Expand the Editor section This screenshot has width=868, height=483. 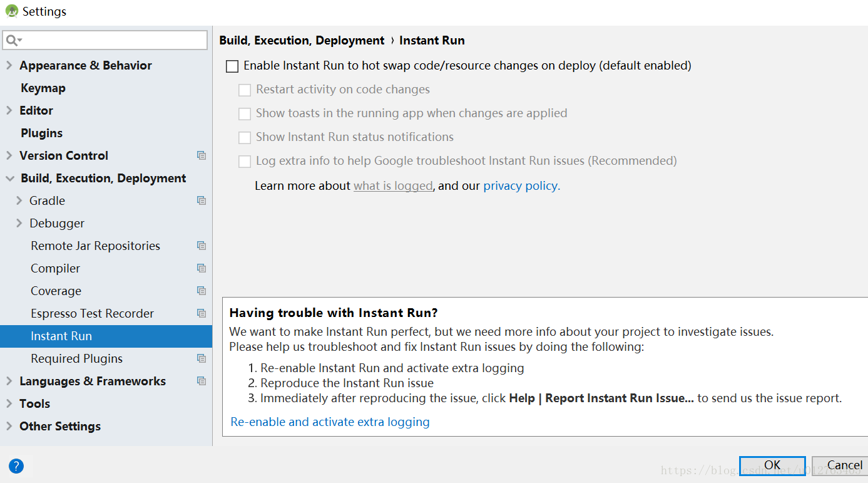point(9,110)
